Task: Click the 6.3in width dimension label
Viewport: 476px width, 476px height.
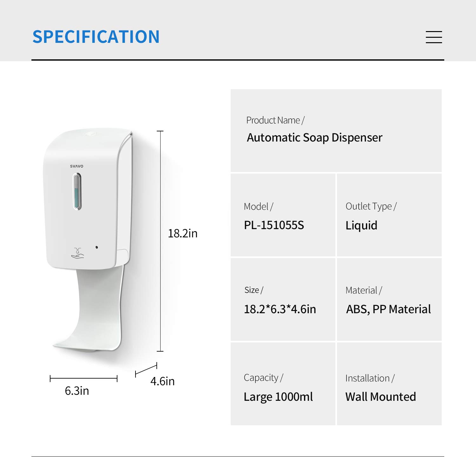Action: click(x=77, y=391)
